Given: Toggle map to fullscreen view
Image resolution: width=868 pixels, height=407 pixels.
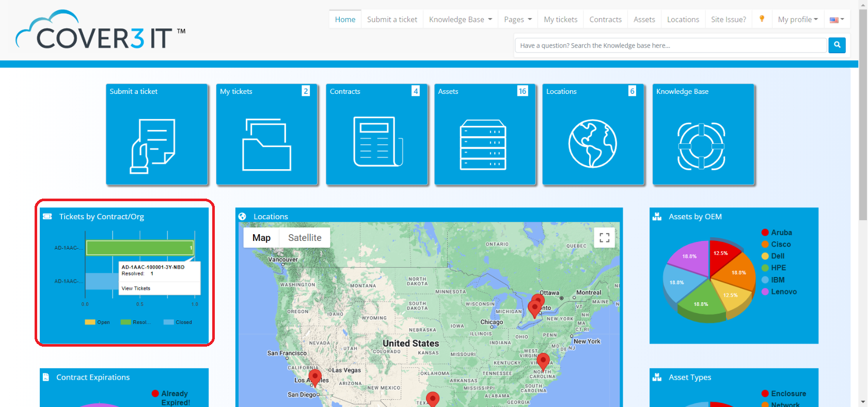Looking at the screenshot, I should (604, 238).
